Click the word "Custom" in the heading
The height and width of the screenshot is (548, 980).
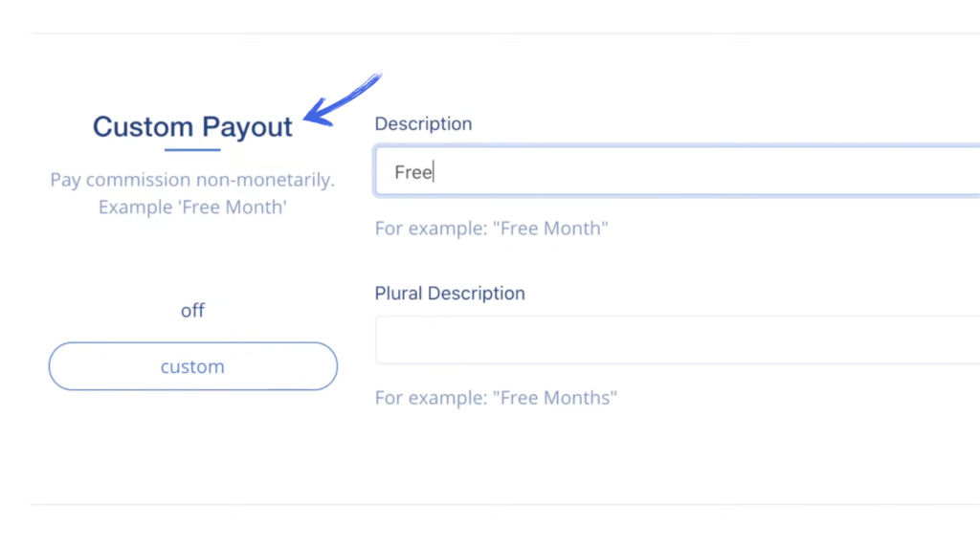pyautogui.click(x=144, y=127)
